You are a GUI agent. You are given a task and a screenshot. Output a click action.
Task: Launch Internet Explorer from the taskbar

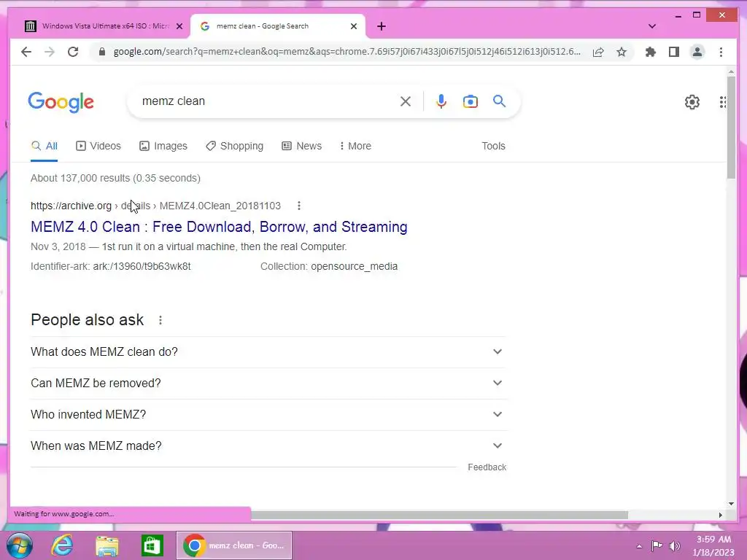[62, 545]
